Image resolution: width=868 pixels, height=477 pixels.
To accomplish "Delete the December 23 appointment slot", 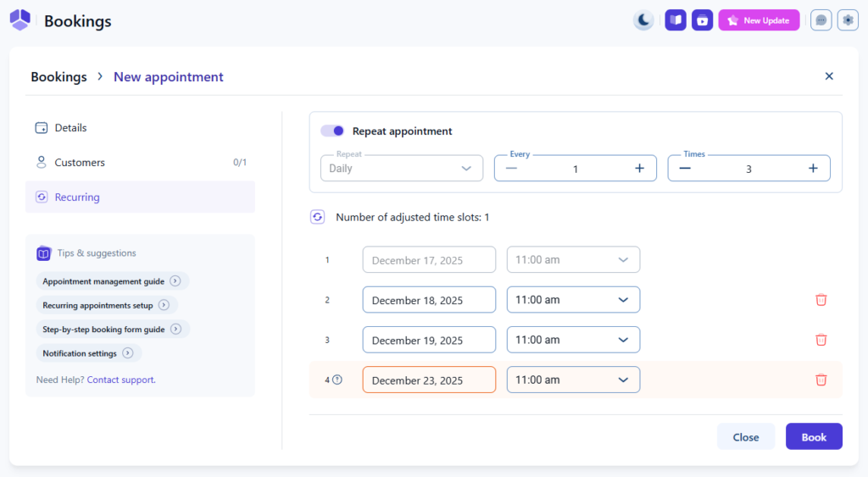I will pos(821,380).
